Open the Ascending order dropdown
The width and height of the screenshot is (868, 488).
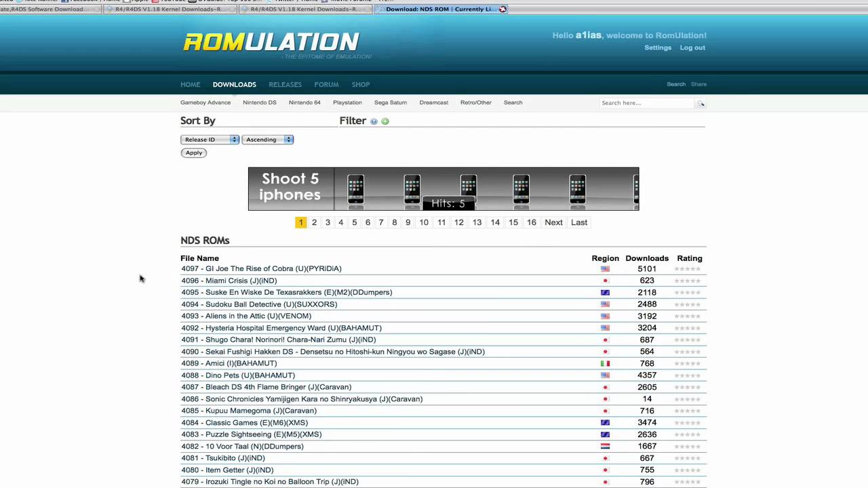click(x=267, y=140)
